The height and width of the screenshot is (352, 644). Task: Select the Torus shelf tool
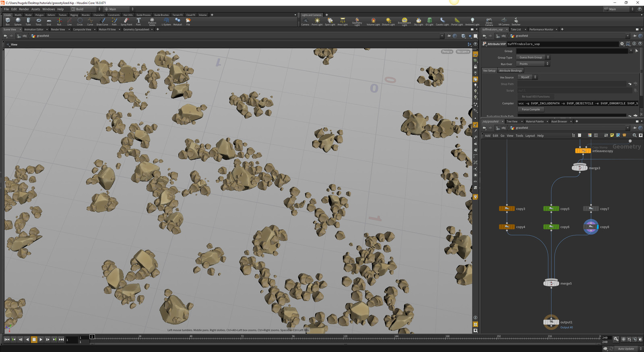click(x=39, y=21)
